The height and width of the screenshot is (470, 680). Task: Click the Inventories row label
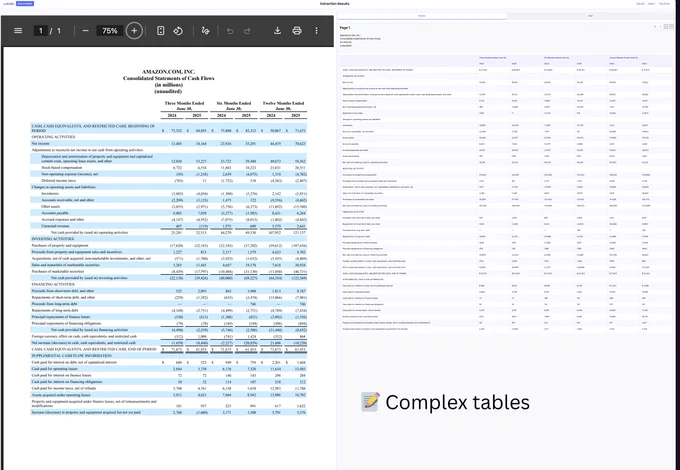50,193
